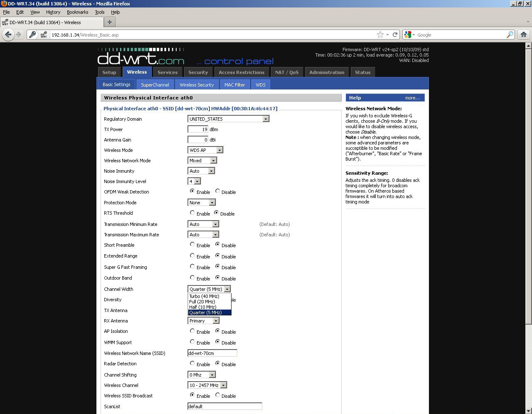The width and height of the screenshot is (532, 414).
Task: Open the Setup tab
Action: (109, 72)
